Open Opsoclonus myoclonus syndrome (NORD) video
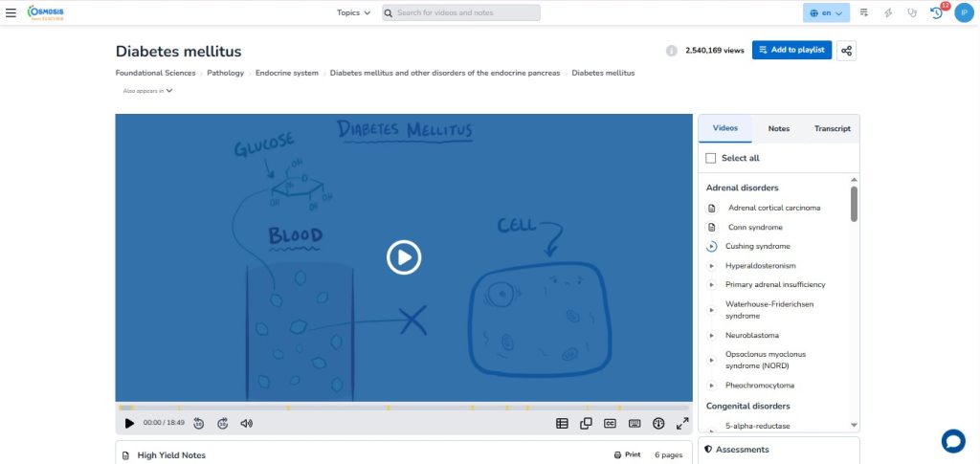The height and width of the screenshot is (464, 980). [766, 360]
